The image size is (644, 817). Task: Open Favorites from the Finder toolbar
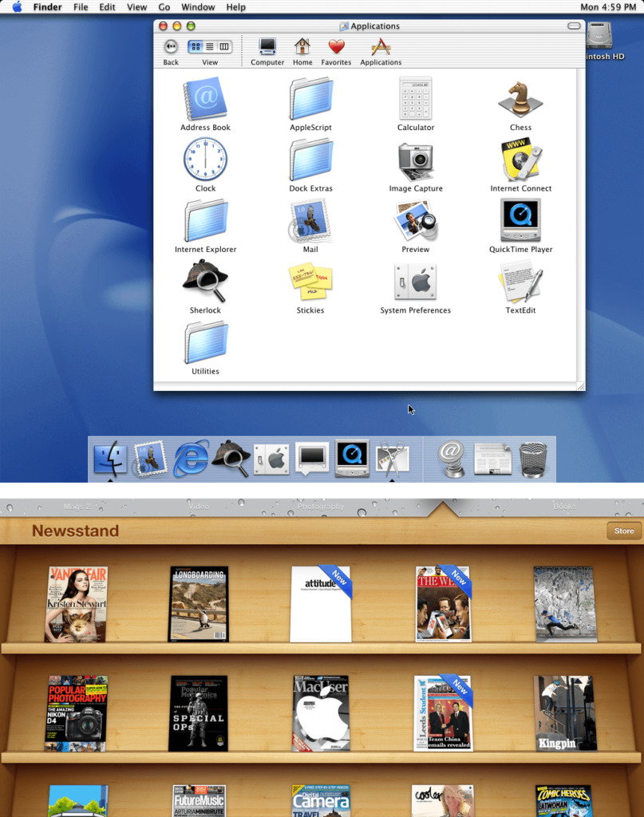[336, 52]
